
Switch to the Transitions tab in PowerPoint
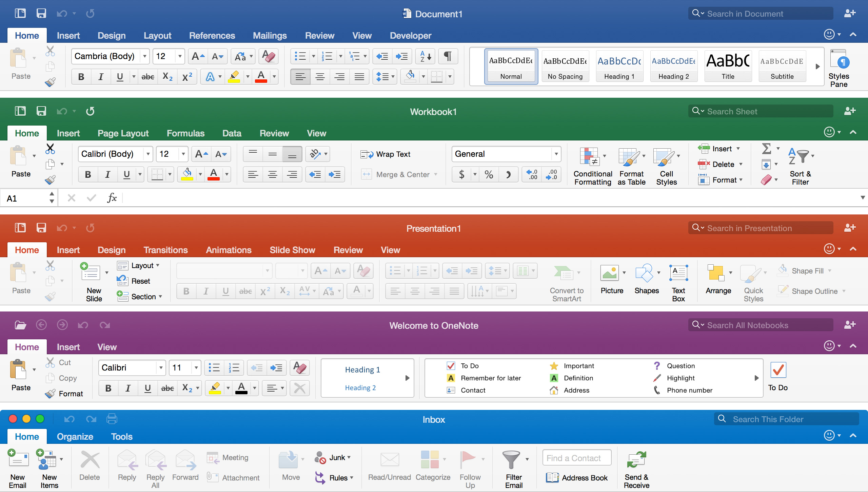pyautogui.click(x=165, y=249)
